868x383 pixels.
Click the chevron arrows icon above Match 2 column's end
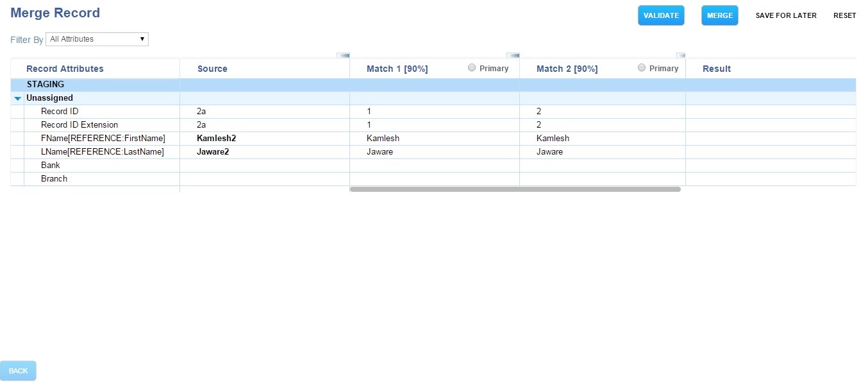pyautogui.click(x=681, y=56)
